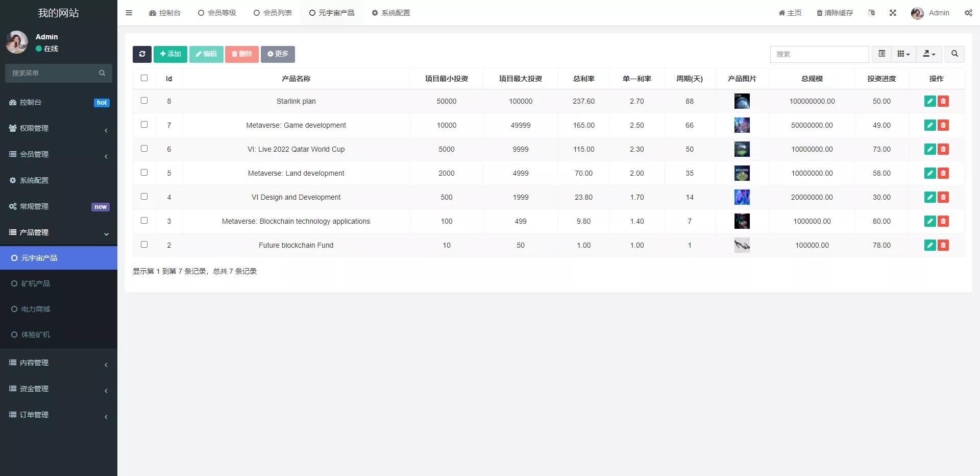Expand the 权限管理 sidebar menu

(x=59, y=128)
